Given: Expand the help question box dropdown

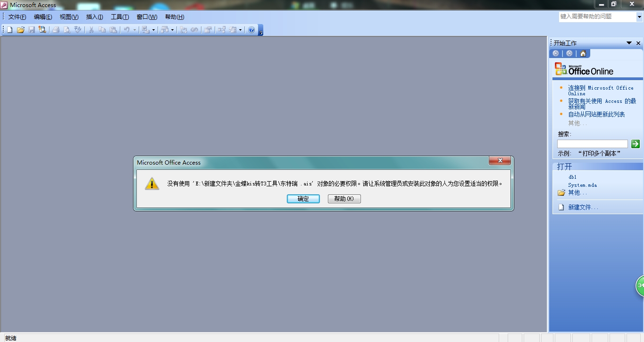Looking at the screenshot, I should 640,17.
